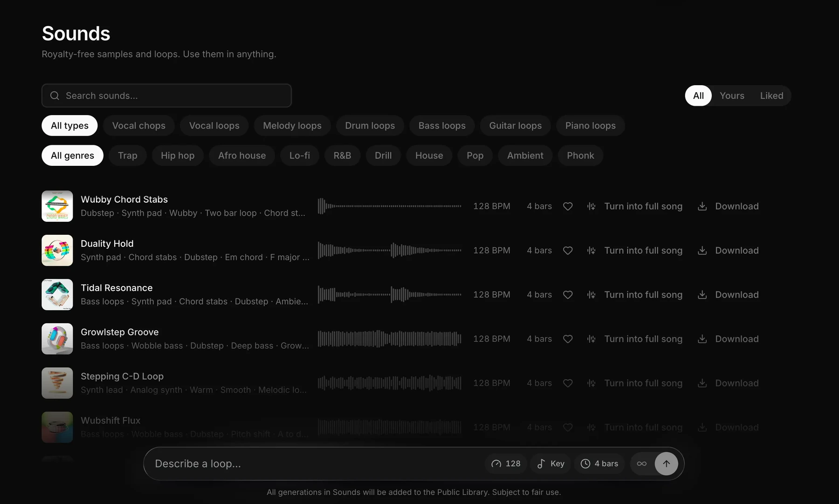Favorite the Growlstep Groove loop with the heart

tap(568, 339)
